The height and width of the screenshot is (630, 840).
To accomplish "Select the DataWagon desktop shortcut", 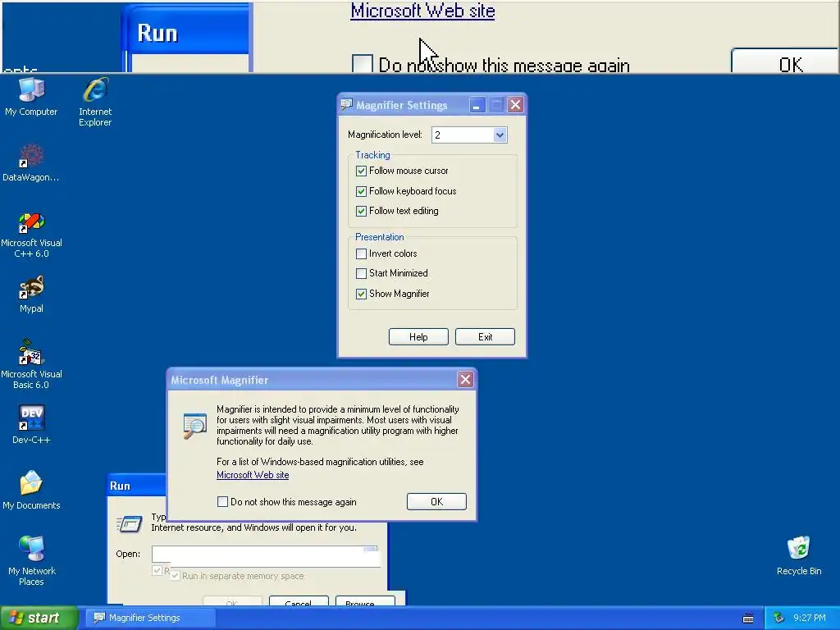I will pos(31,163).
